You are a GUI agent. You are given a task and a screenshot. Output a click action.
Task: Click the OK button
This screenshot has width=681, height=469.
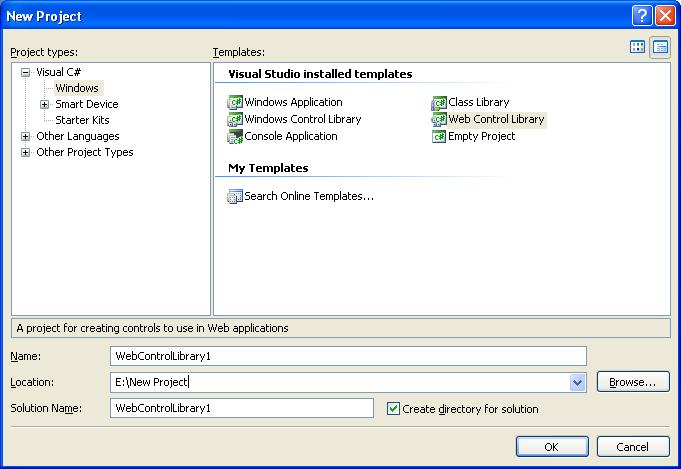(x=552, y=447)
